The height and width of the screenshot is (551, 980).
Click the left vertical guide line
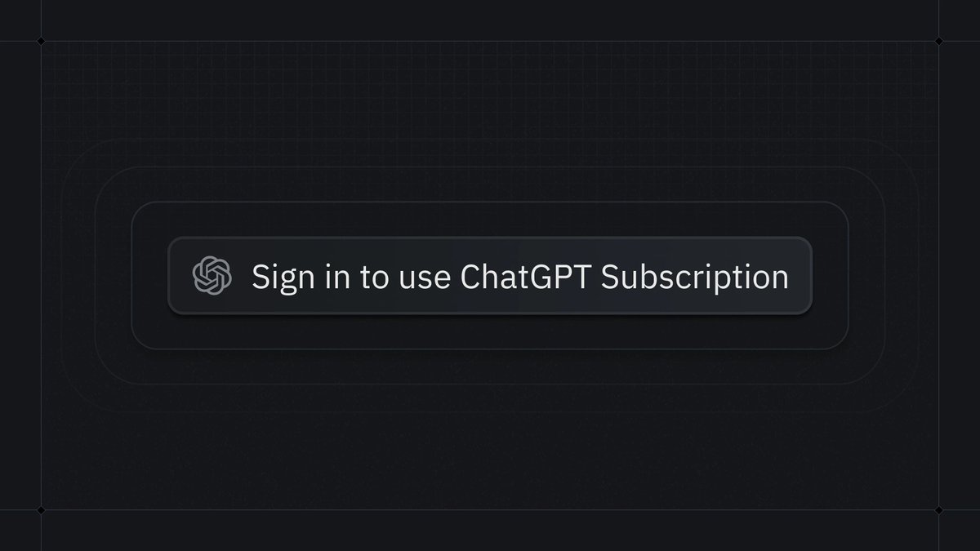41,275
